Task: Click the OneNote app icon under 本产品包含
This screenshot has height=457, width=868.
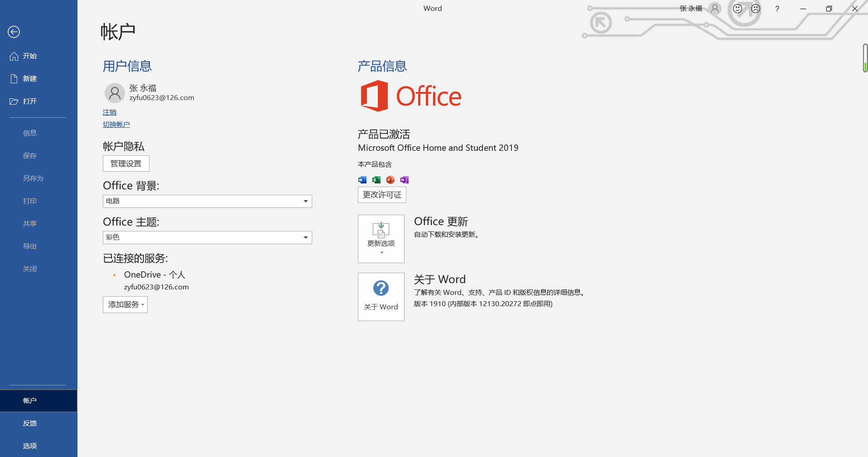Action: tap(405, 180)
